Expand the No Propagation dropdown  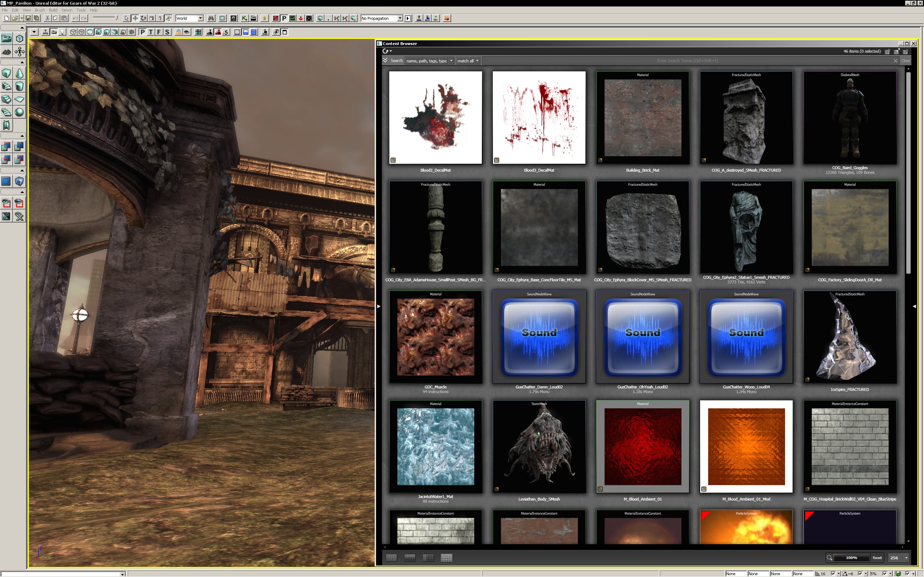400,18
